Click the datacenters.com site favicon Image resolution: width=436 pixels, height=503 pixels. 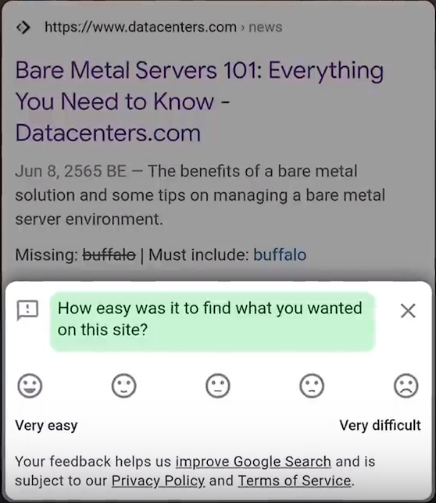tap(23, 27)
